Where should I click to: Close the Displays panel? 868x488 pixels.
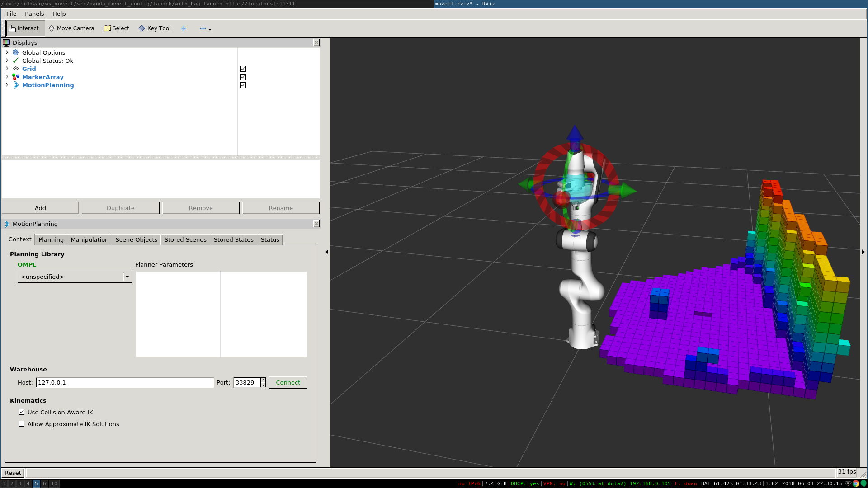point(316,42)
